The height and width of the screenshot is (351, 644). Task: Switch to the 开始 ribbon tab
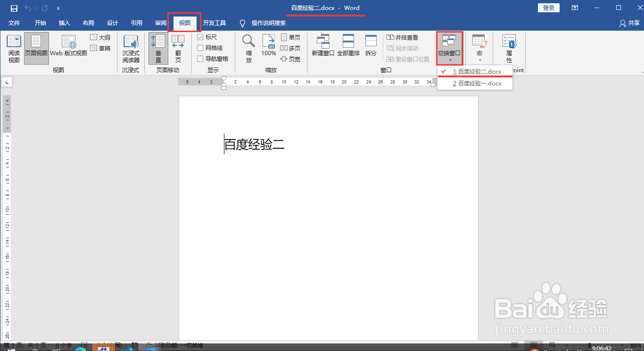click(40, 23)
